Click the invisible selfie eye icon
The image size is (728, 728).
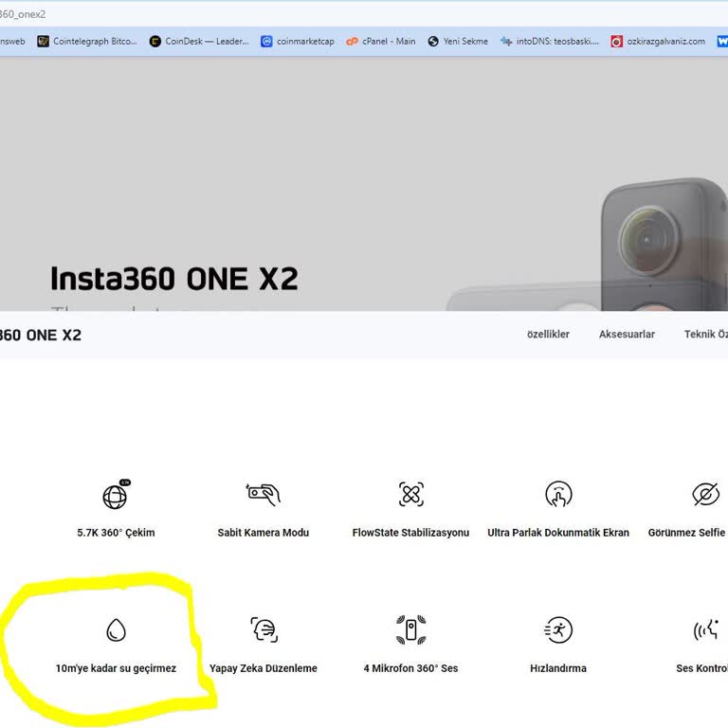pos(705,494)
